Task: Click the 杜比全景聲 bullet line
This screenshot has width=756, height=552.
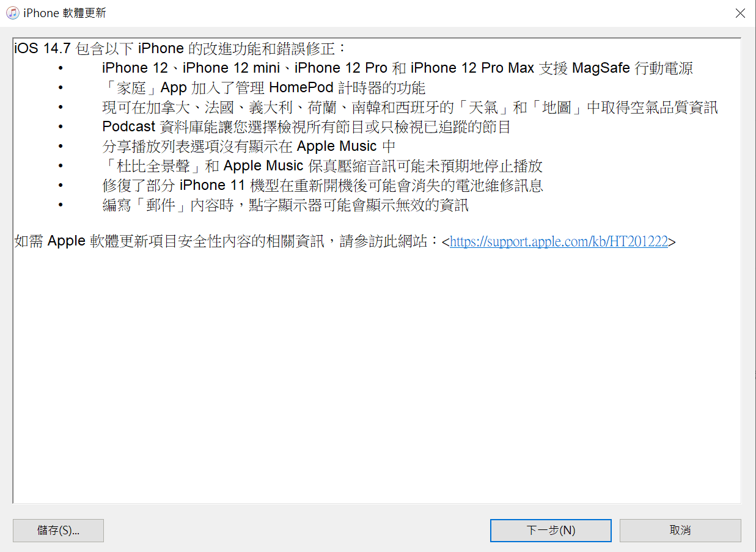Action: [322, 166]
